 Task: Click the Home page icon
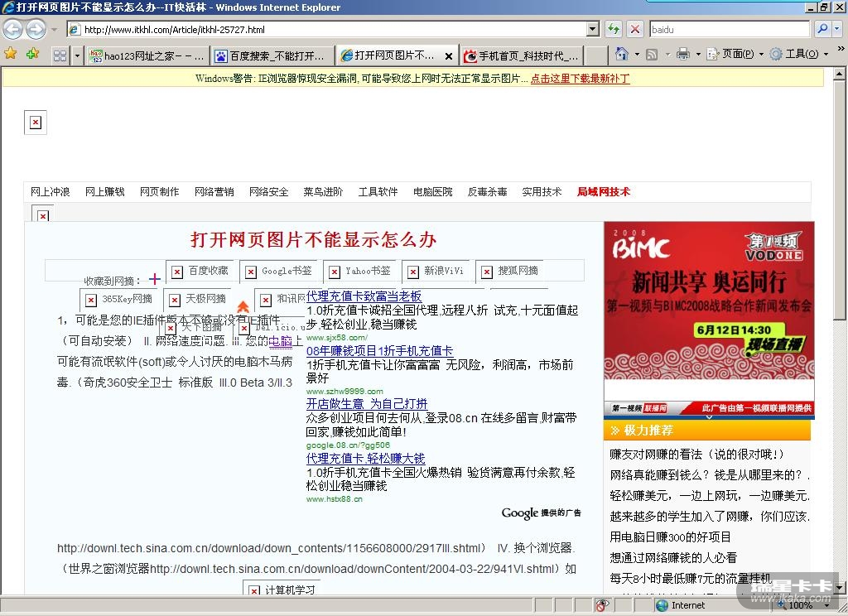coord(622,54)
